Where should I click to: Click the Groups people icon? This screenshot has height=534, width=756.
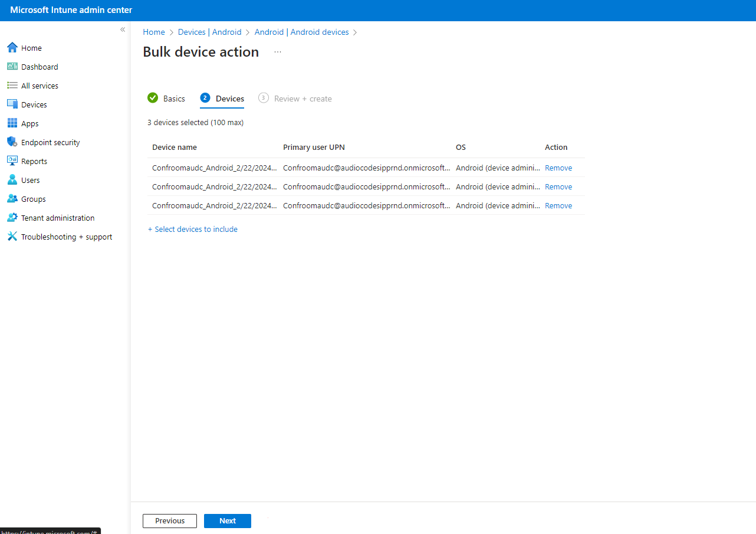12,199
